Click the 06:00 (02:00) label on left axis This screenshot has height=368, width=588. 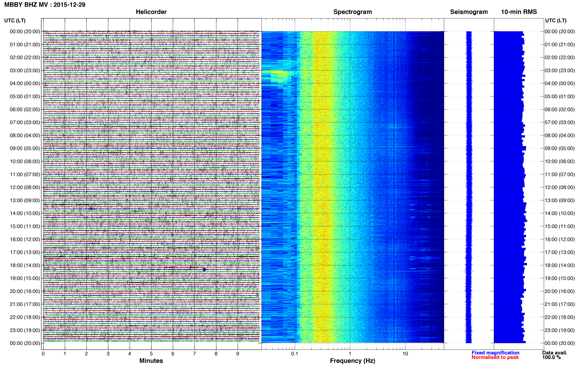click(x=25, y=110)
